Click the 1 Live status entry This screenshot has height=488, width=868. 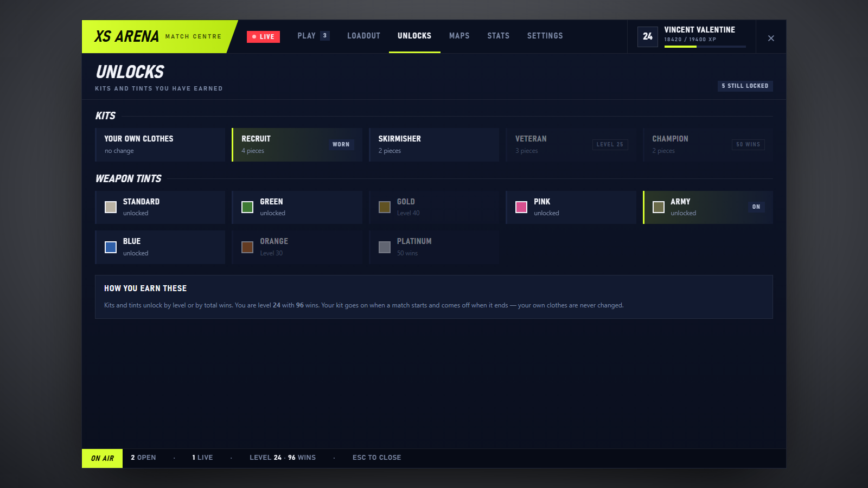click(202, 458)
